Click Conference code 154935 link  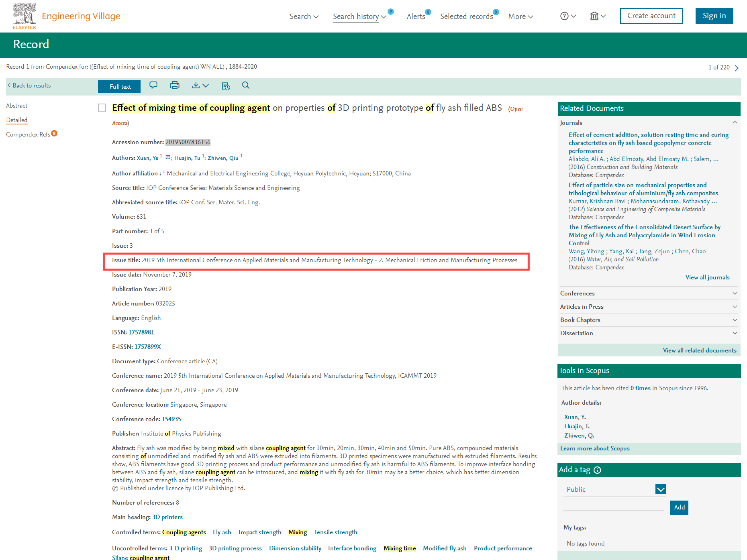tap(171, 419)
